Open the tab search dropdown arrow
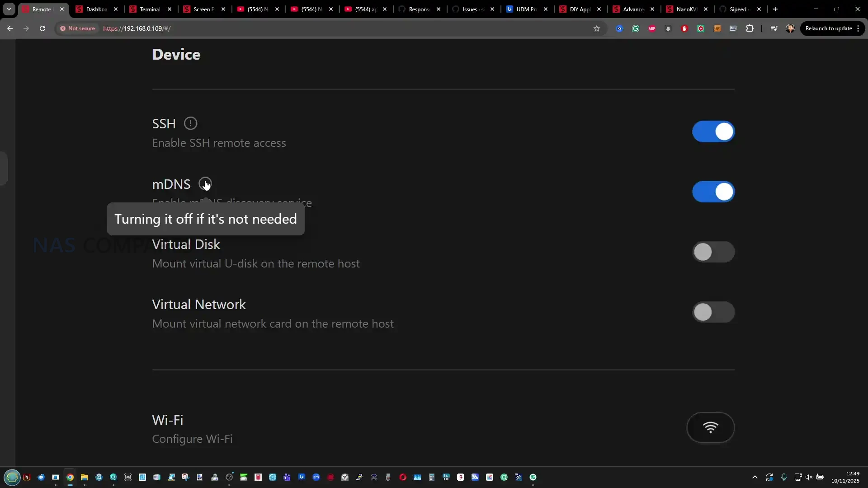The image size is (868, 488). tap(9, 9)
